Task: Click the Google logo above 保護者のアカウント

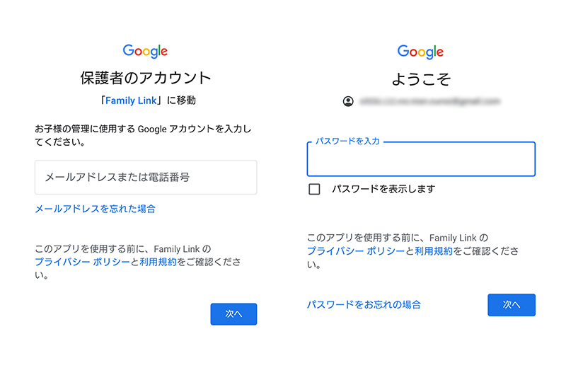Action: (145, 51)
